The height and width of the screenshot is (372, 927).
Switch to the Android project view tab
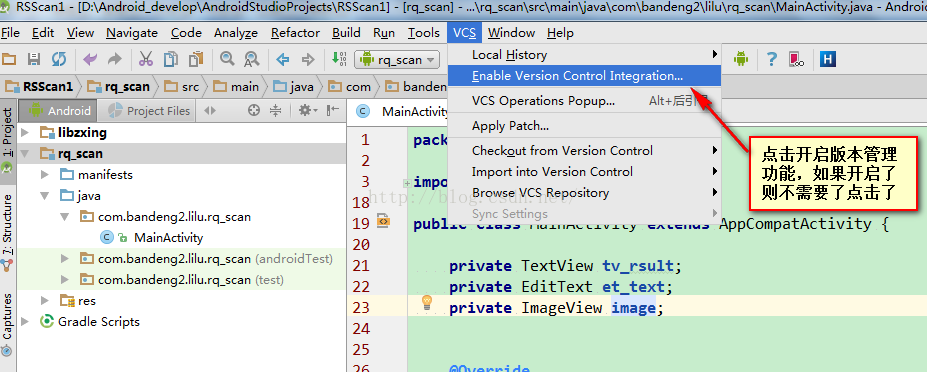click(x=59, y=111)
